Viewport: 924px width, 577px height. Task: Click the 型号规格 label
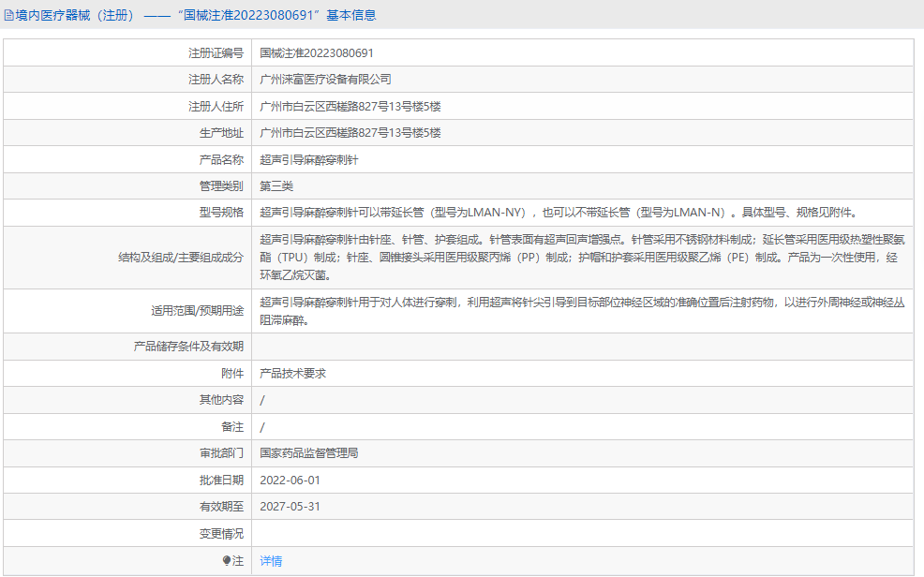(x=221, y=213)
